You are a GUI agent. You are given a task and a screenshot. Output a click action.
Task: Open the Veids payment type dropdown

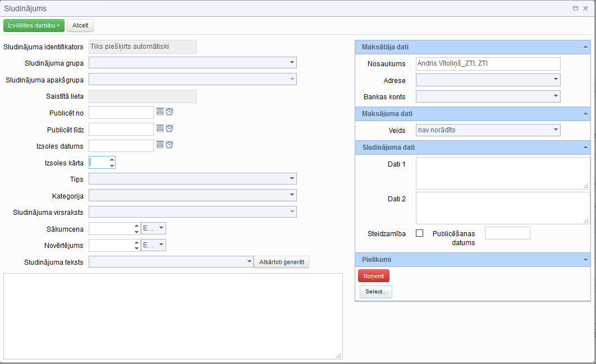click(x=556, y=130)
